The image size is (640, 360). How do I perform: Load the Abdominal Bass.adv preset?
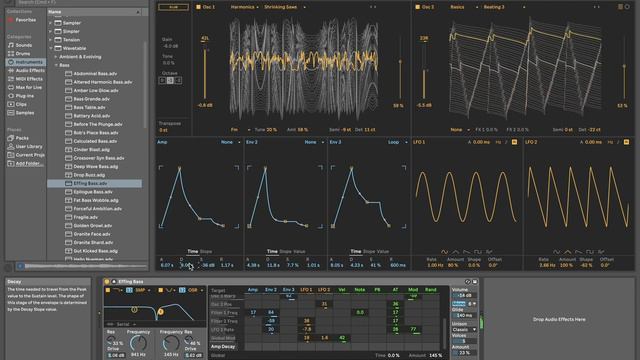point(95,73)
